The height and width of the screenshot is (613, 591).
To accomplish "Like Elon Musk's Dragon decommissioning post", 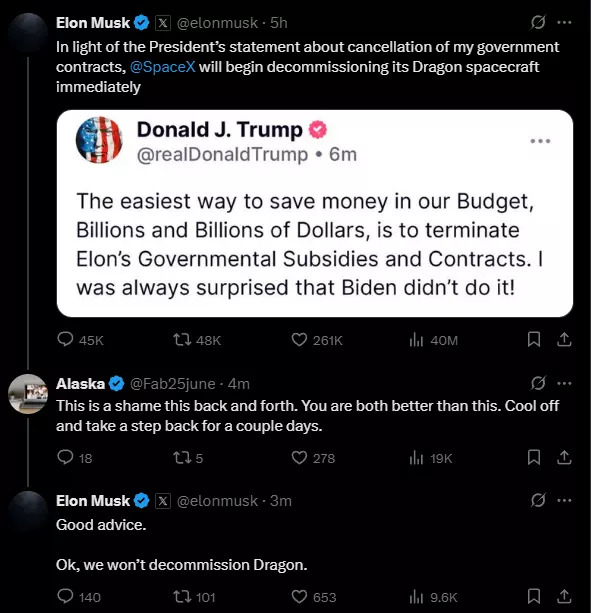I will (x=317, y=340).
